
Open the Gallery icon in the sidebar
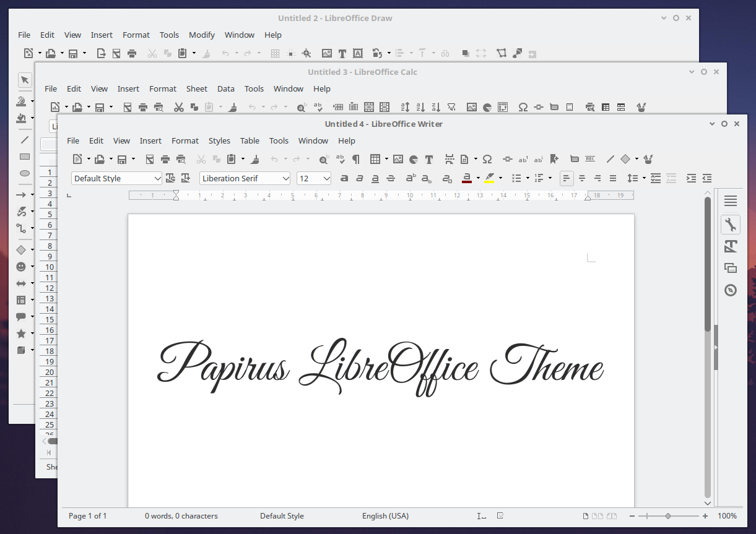tap(731, 268)
